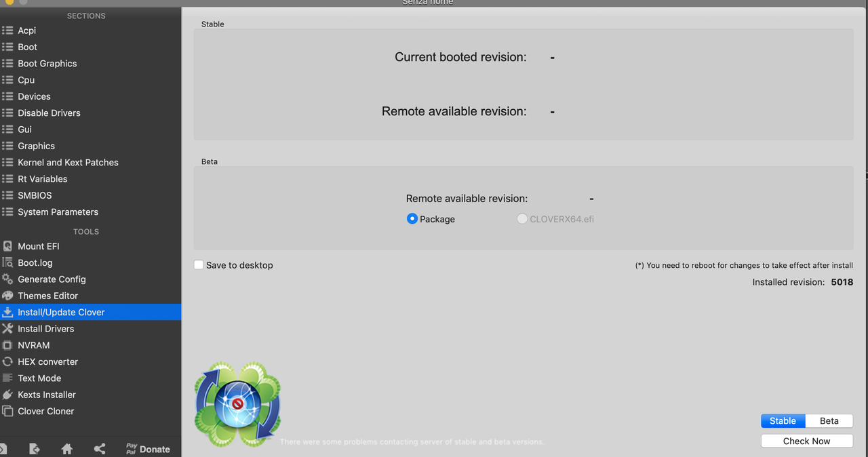Switch to the Stable segment
Image resolution: width=868 pixels, height=457 pixels.
click(x=783, y=421)
